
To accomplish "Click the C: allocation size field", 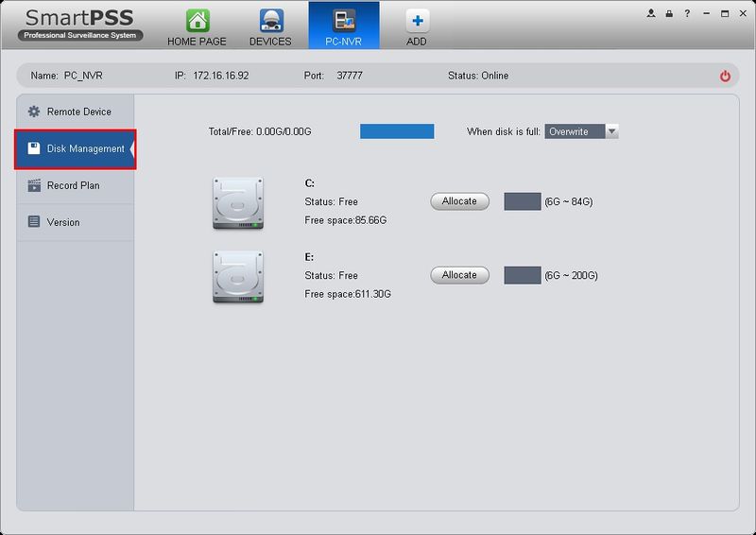I will [x=523, y=201].
